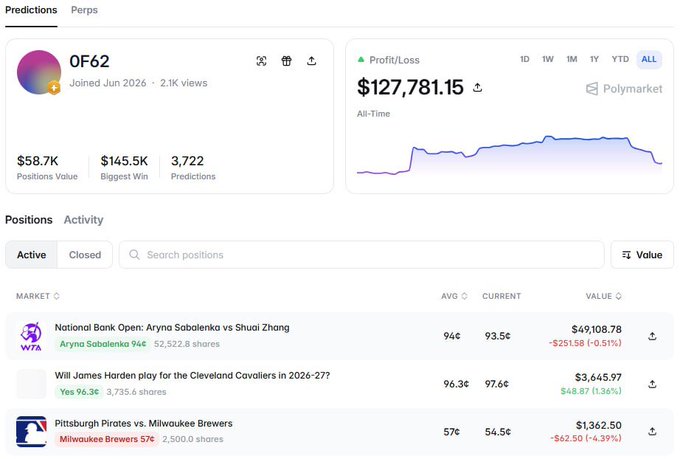Open the profile QR scan icon
The height and width of the screenshot is (459, 680).
[x=262, y=61]
